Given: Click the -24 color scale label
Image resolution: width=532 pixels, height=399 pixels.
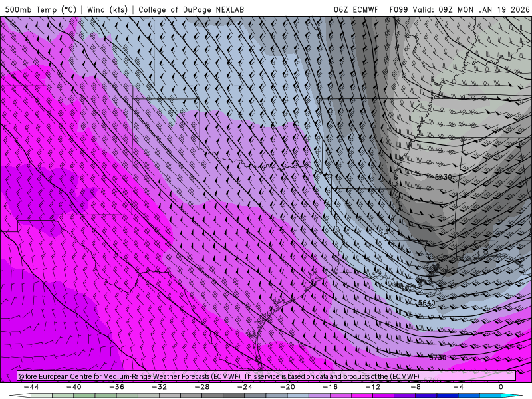Looking at the screenshot, I should click(245, 387).
